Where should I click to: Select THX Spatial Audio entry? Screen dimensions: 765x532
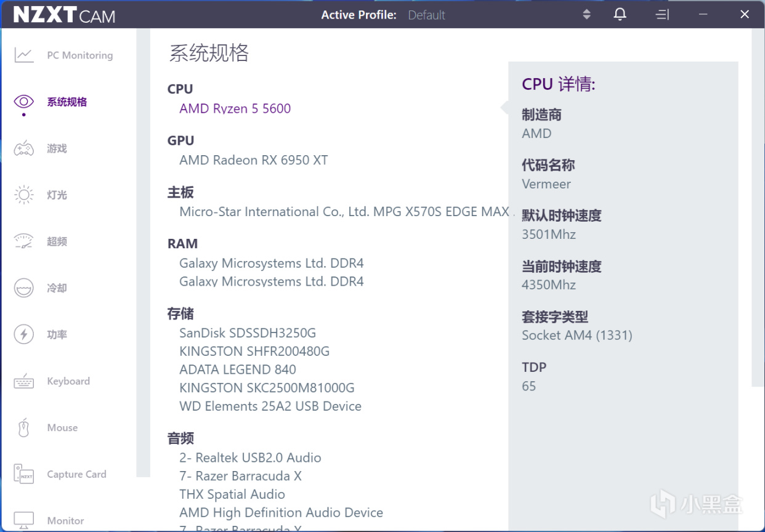click(x=232, y=494)
